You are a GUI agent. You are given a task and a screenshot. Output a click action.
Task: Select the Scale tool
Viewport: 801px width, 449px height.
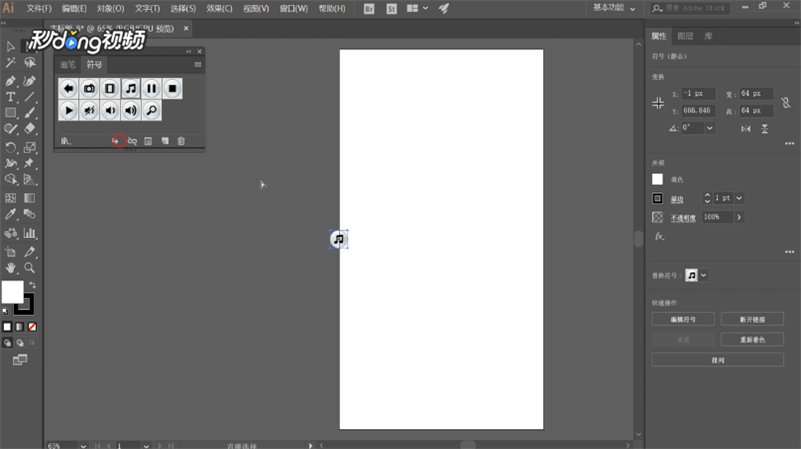(x=30, y=148)
